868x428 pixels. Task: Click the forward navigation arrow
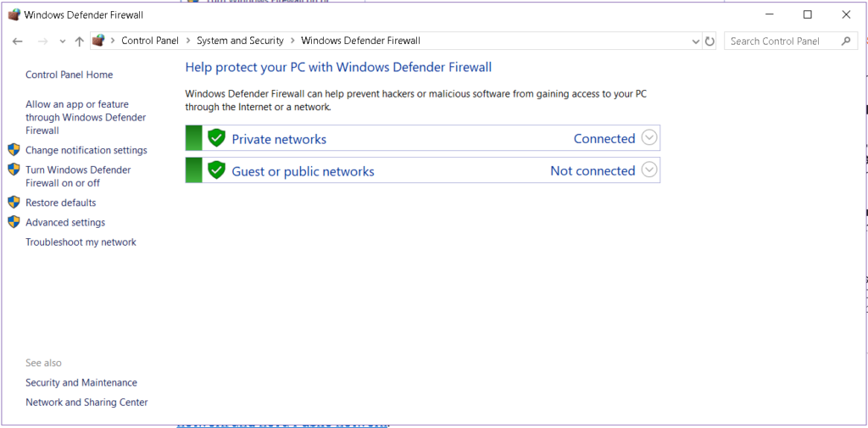[43, 41]
